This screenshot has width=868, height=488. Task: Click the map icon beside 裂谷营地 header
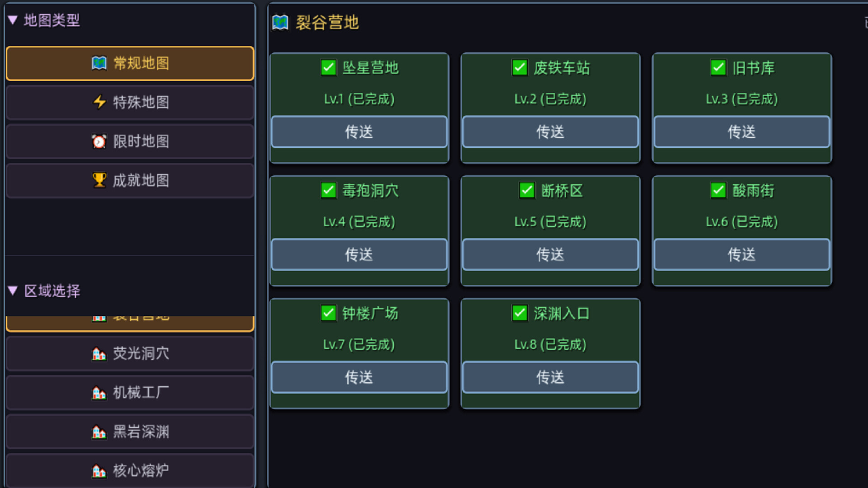[280, 22]
